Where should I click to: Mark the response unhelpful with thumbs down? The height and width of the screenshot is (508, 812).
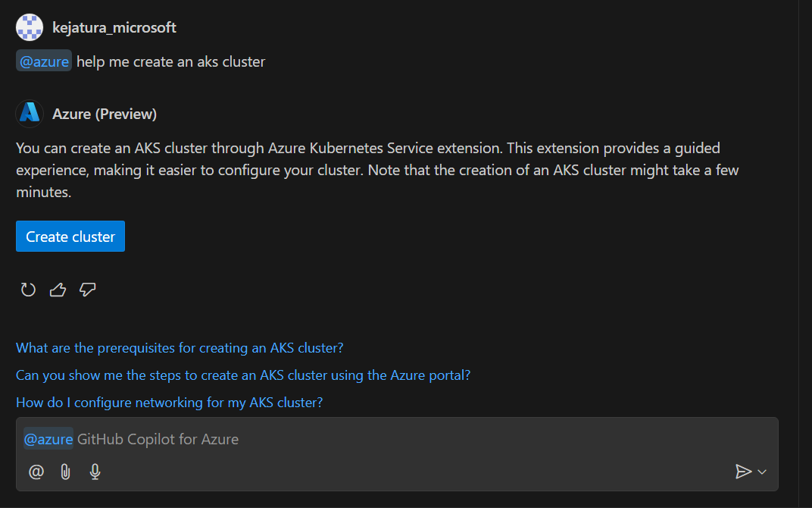click(88, 289)
